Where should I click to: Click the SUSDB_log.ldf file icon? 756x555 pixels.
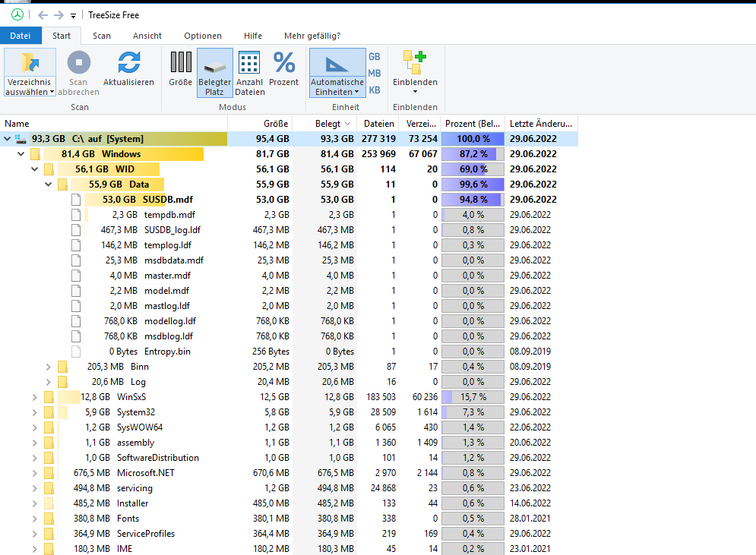coord(76,230)
